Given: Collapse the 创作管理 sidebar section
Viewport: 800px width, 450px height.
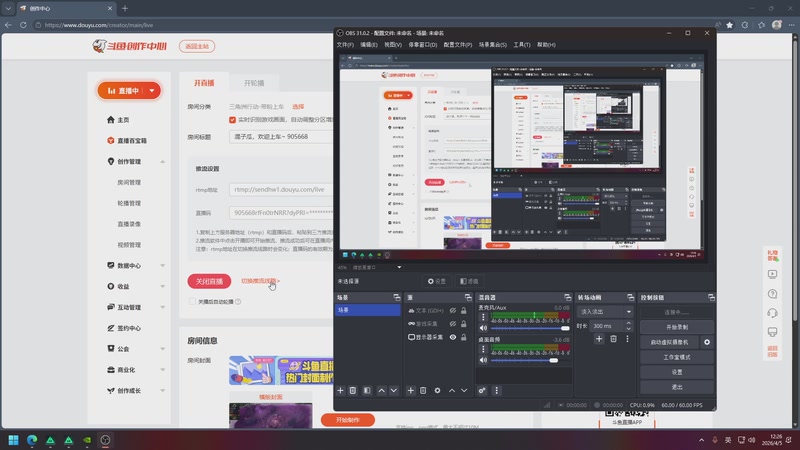Looking at the screenshot, I should pos(163,162).
